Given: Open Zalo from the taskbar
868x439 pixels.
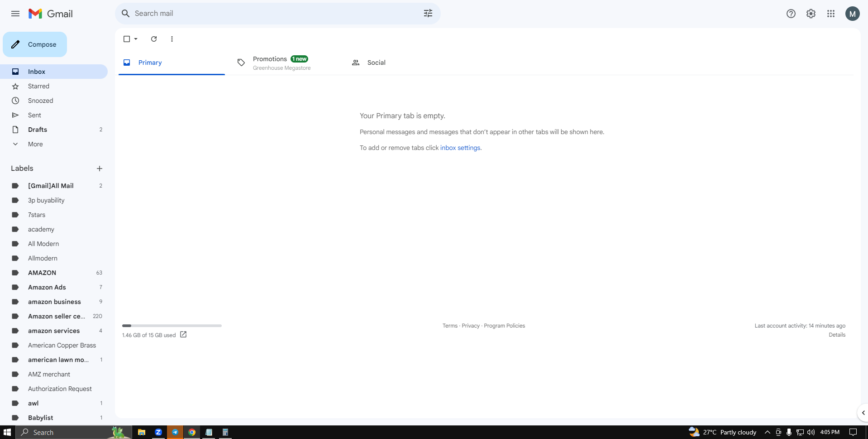Looking at the screenshot, I should pyautogui.click(x=158, y=432).
